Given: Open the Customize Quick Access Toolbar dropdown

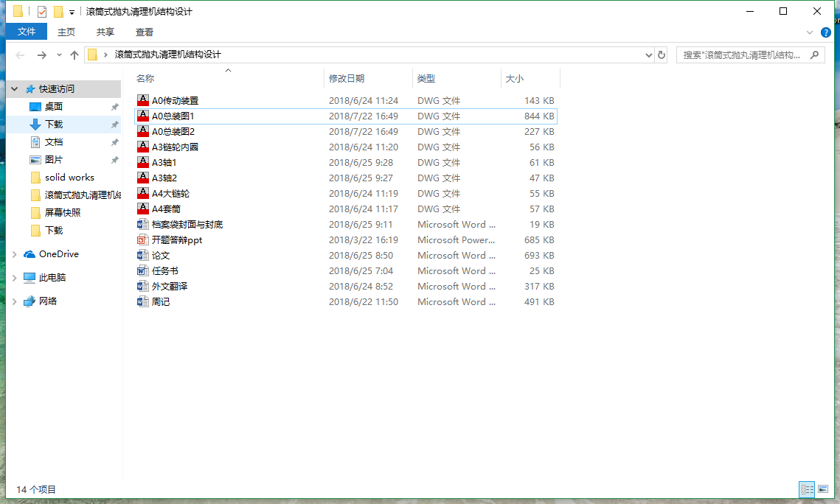Looking at the screenshot, I should click(x=72, y=12).
